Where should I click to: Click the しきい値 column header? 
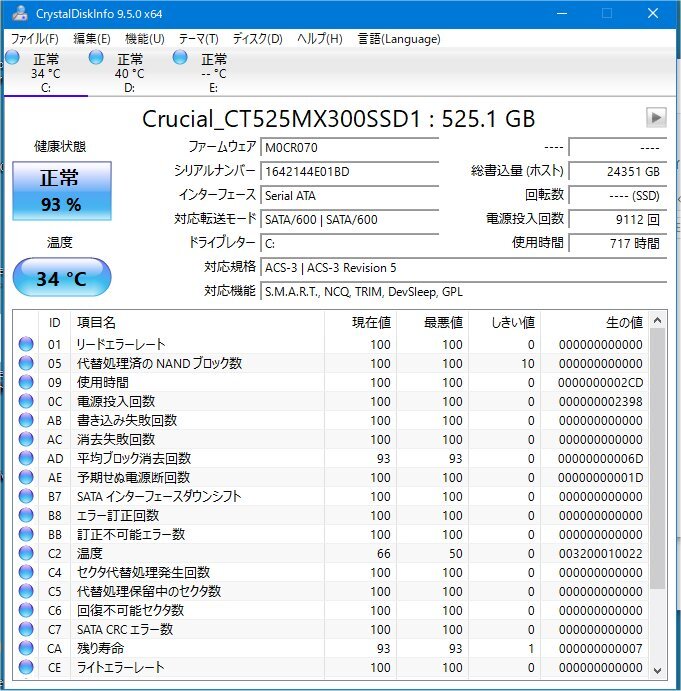tap(505, 323)
